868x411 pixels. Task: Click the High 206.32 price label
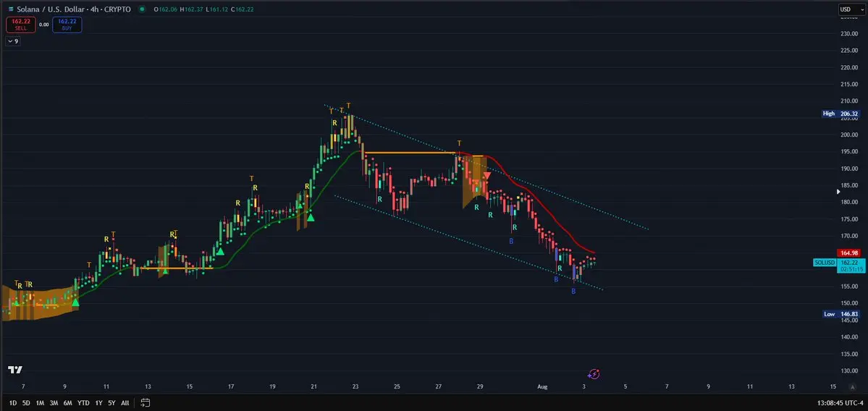pyautogui.click(x=841, y=114)
